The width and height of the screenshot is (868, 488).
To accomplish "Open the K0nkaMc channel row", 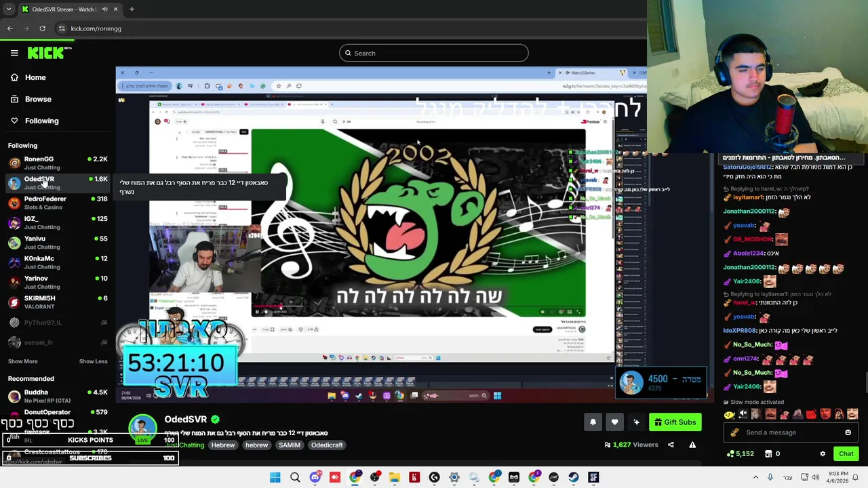I will pyautogui.click(x=58, y=262).
